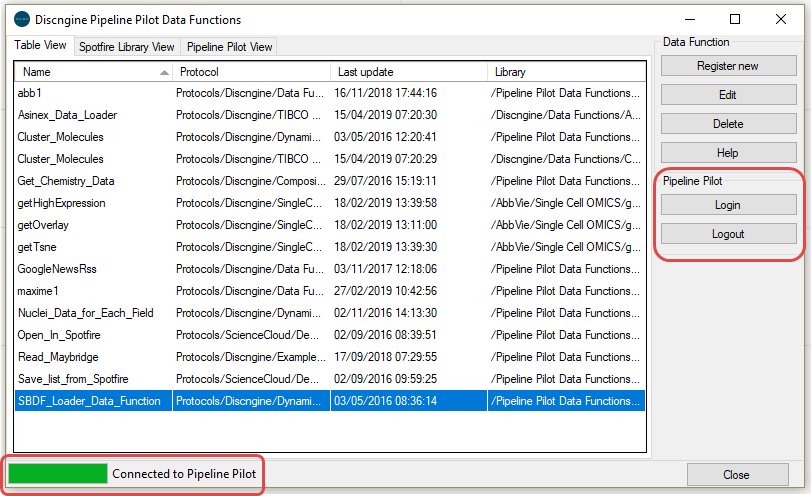Select Cluster_Molecules updated 15/04/2019 07:20:29
Screen dimensions: 811x496
(x=330, y=159)
